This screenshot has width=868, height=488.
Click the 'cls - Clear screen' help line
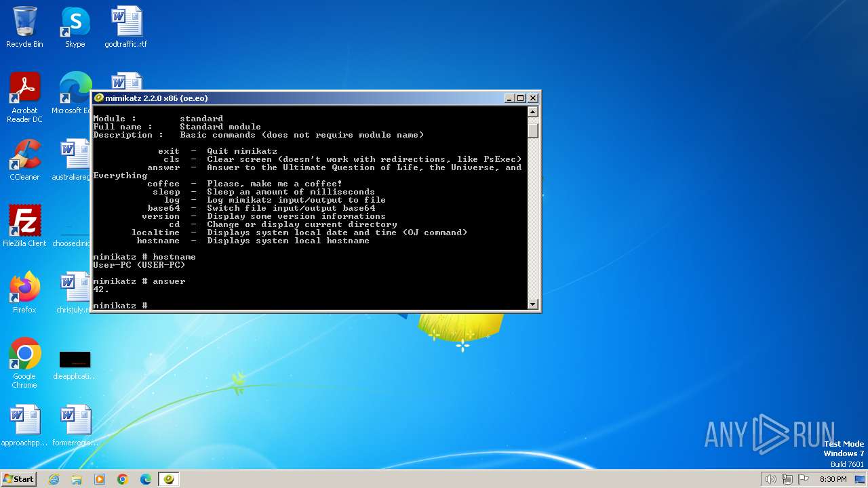pyautogui.click(x=342, y=159)
